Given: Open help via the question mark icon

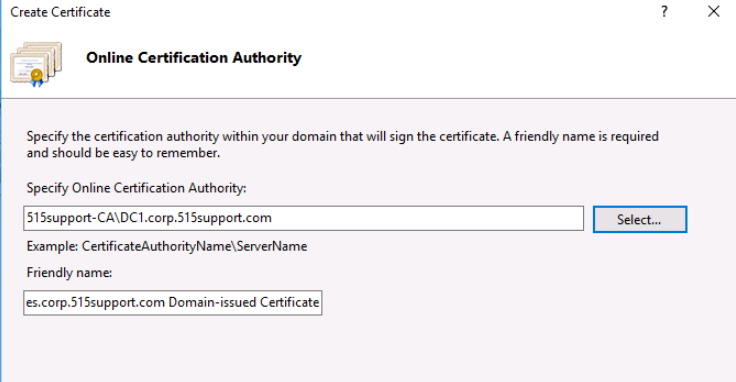Looking at the screenshot, I should pos(664,12).
